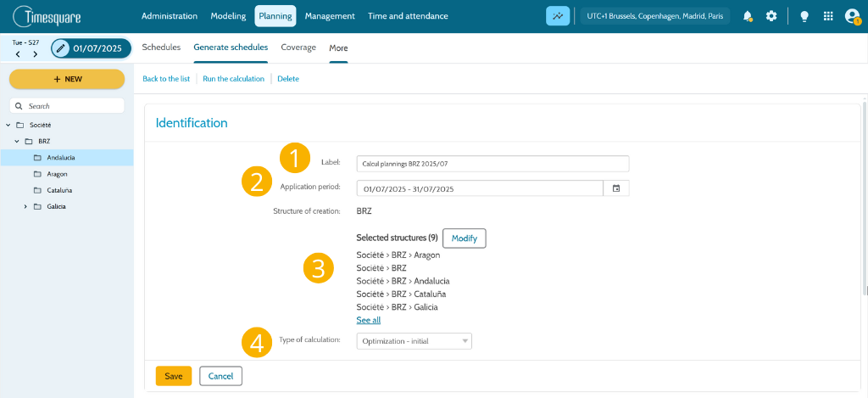Expand the Galicia folder
868x398 pixels.
25,206
